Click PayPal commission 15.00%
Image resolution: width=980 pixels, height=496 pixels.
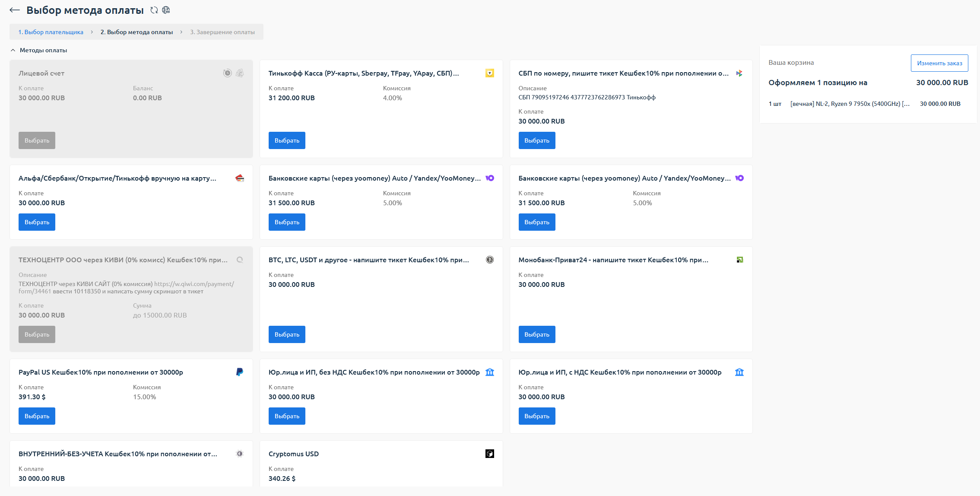pyautogui.click(x=144, y=397)
